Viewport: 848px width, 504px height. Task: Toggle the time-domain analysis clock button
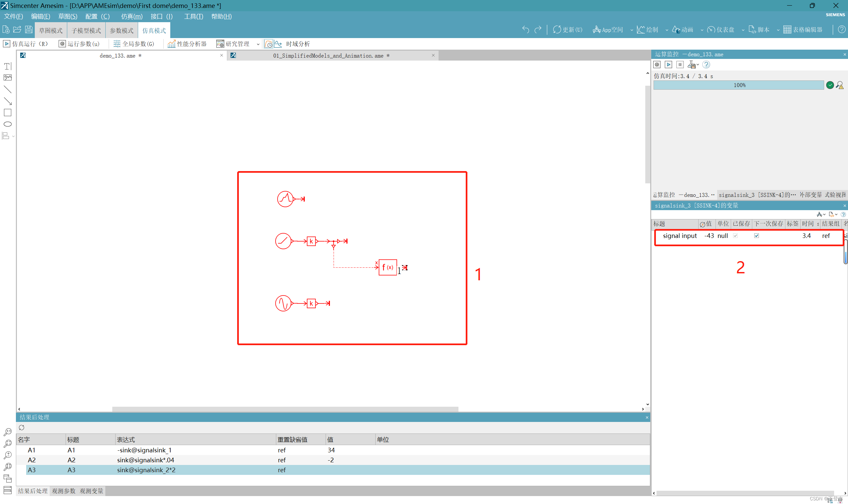coord(269,44)
